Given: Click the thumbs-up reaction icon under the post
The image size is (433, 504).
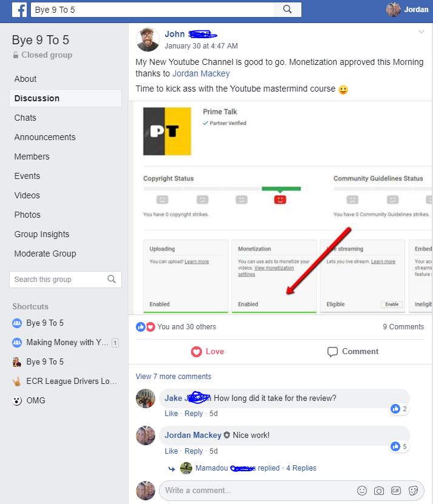Looking at the screenshot, I should [x=141, y=327].
